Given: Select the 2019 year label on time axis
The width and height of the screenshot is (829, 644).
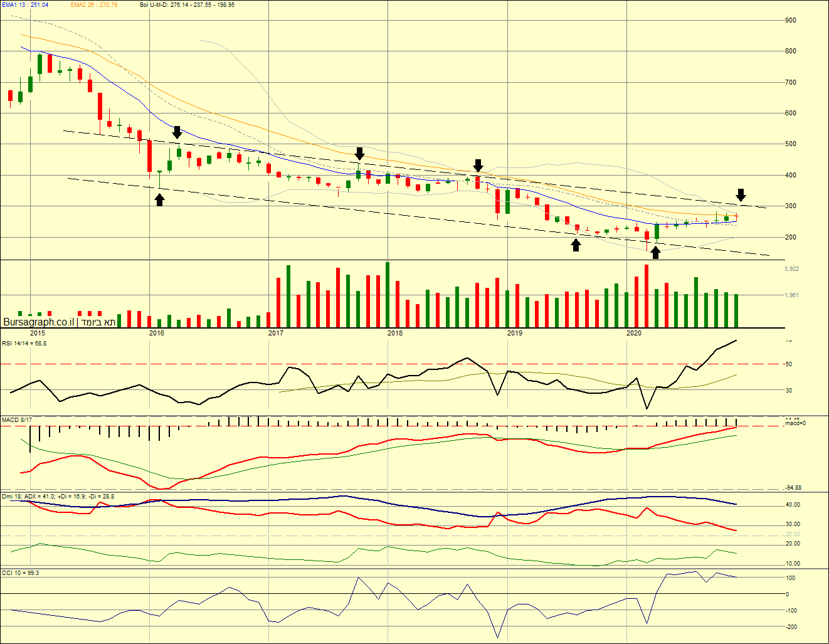Looking at the screenshot, I should [x=515, y=333].
